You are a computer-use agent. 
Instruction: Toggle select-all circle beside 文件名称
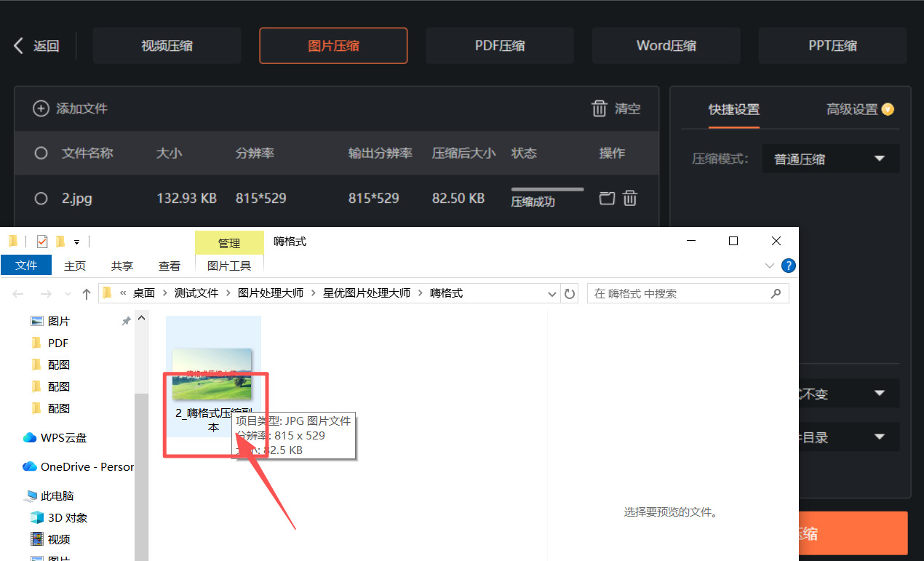(x=41, y=153)
